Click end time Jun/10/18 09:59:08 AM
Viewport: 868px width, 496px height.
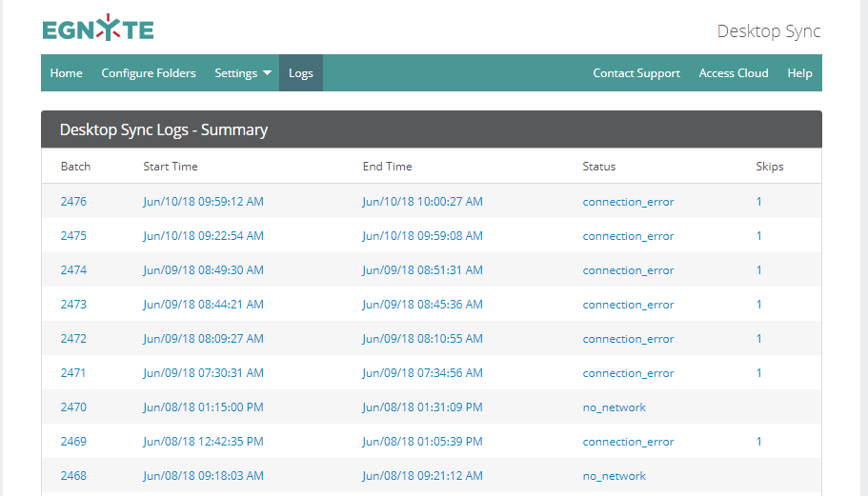click(422, 235)
